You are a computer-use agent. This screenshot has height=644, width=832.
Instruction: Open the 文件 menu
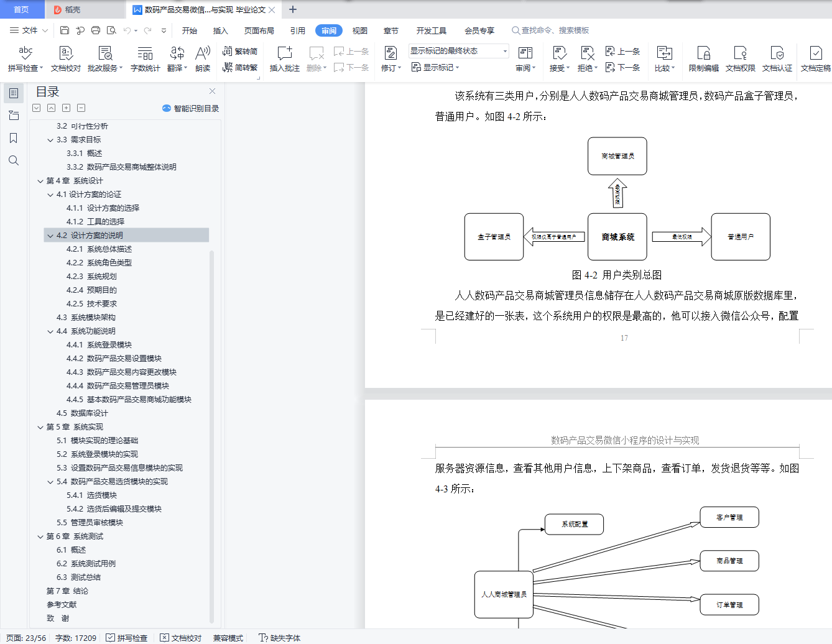click(x=29, y=30)
